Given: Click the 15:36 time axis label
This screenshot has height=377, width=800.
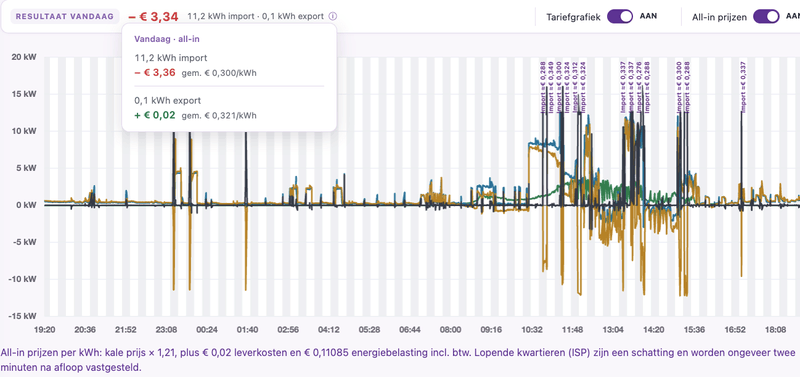Looking at the screenshot, I should point(694,330).
